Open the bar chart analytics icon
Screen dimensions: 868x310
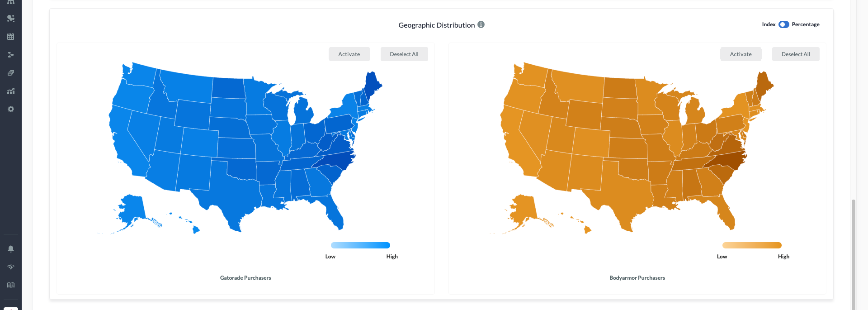[x=11, y=91]
